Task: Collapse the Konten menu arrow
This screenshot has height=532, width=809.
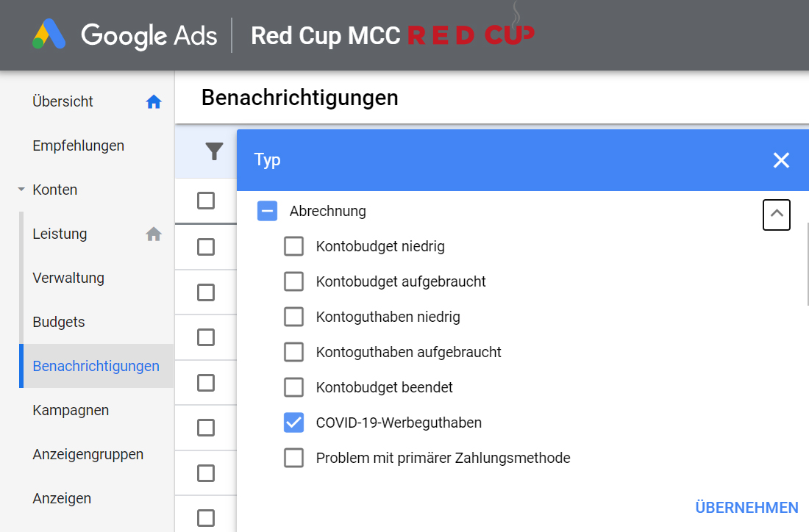Action: [21, 190]
